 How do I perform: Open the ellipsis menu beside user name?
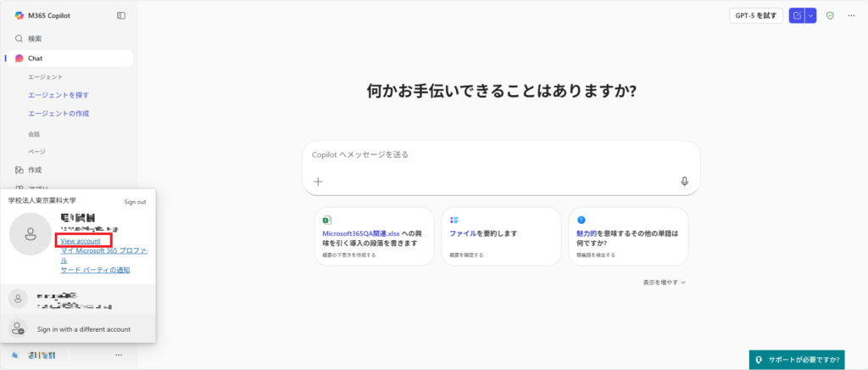[119, 355]
